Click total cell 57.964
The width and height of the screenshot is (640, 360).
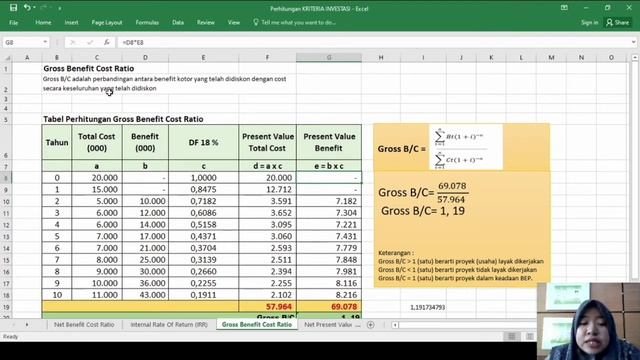coord(268,307)
